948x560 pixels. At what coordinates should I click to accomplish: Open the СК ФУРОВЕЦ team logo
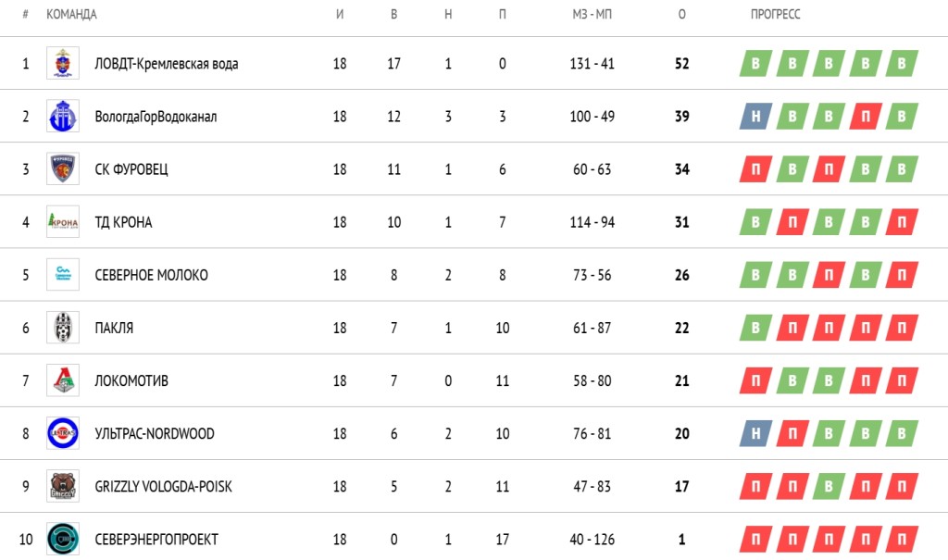point(63,169)
